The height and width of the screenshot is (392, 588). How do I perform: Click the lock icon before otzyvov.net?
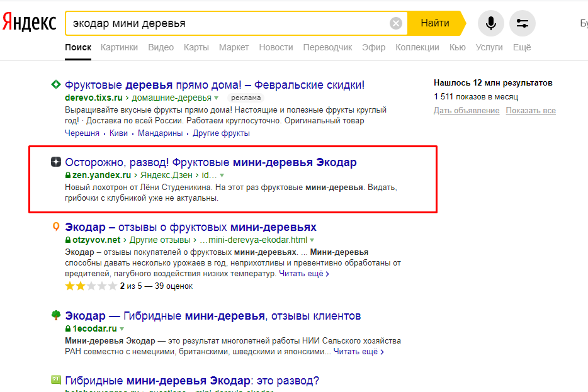[68, 240]
